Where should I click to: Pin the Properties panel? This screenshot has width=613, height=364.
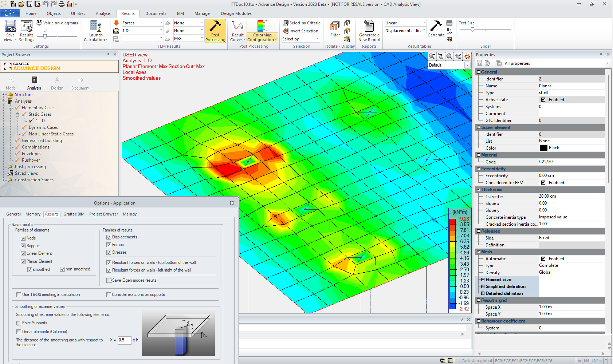pos(601,55)
